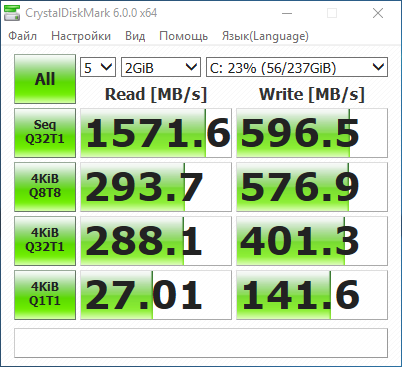
Task: Run the 4KiB Q8T8 test
Action: pyautogui.click(x=45, y=187)
